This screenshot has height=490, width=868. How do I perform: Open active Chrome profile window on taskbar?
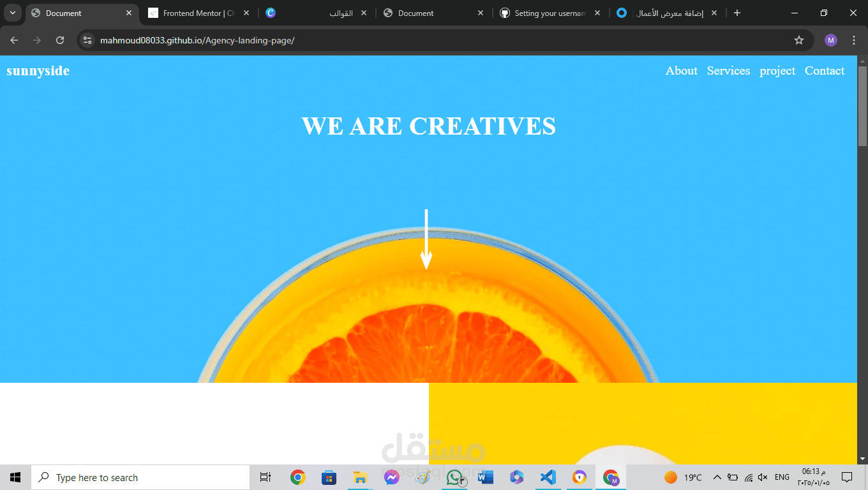coord(611,477)
